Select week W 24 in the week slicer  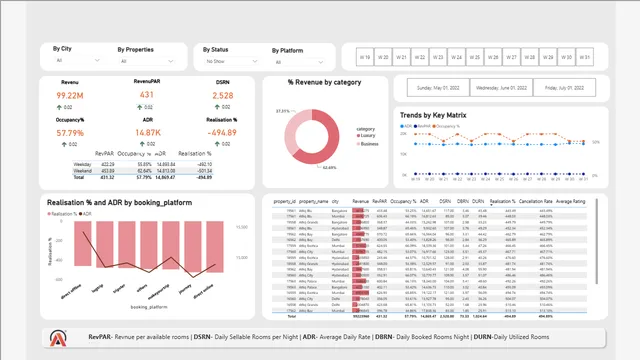click(456, 57)
